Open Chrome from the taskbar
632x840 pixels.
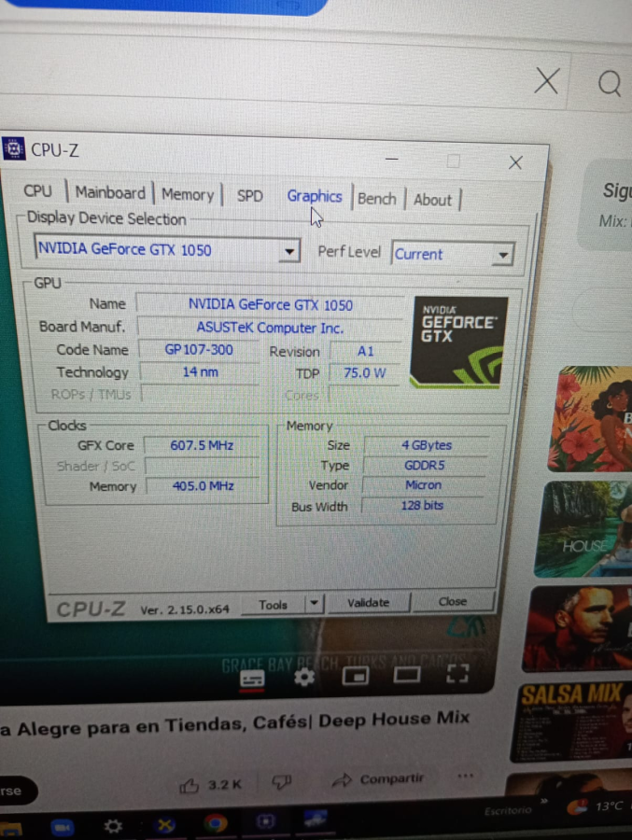click(216, 823)
